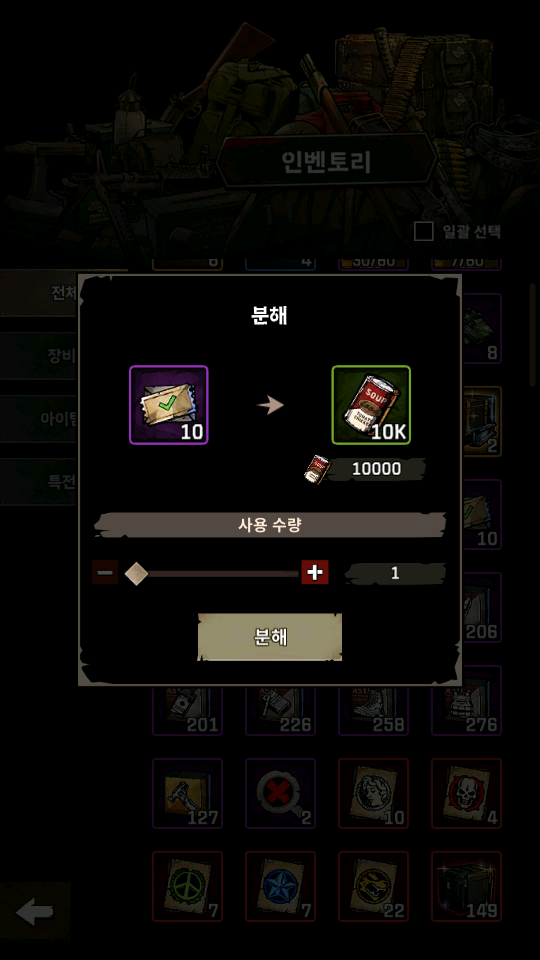Open the 아이템 category tab
Viewport: 540px width, 960px height.
[x=39, y=419]
